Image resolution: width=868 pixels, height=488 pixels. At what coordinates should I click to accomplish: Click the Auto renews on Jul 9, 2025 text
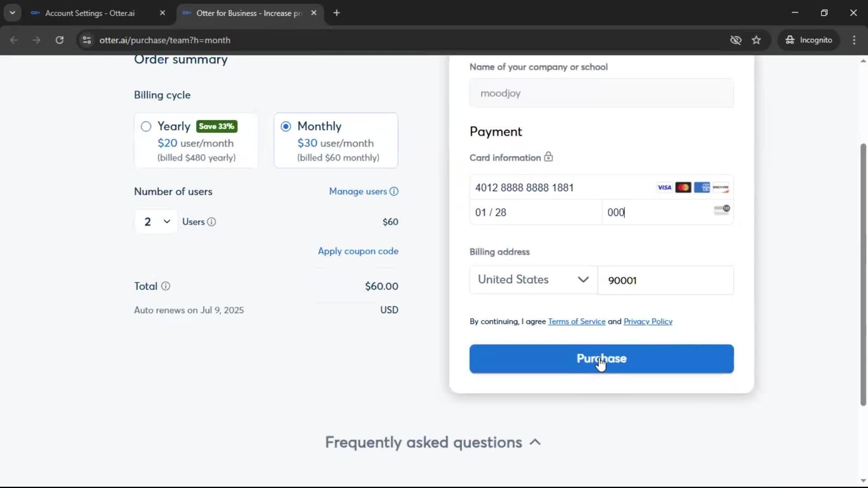[x=189, y=310]
